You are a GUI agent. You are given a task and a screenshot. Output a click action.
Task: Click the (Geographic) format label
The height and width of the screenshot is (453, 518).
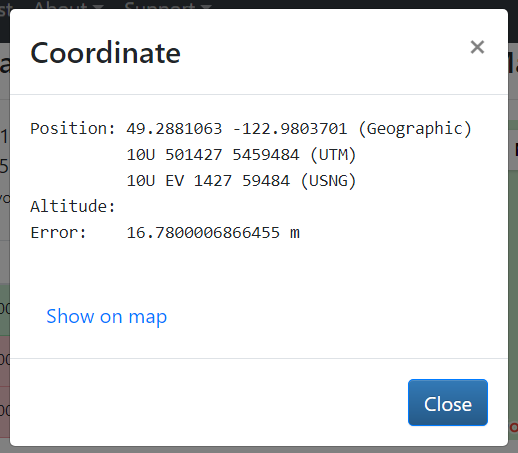pyautogui.click(x=415, y=129)
